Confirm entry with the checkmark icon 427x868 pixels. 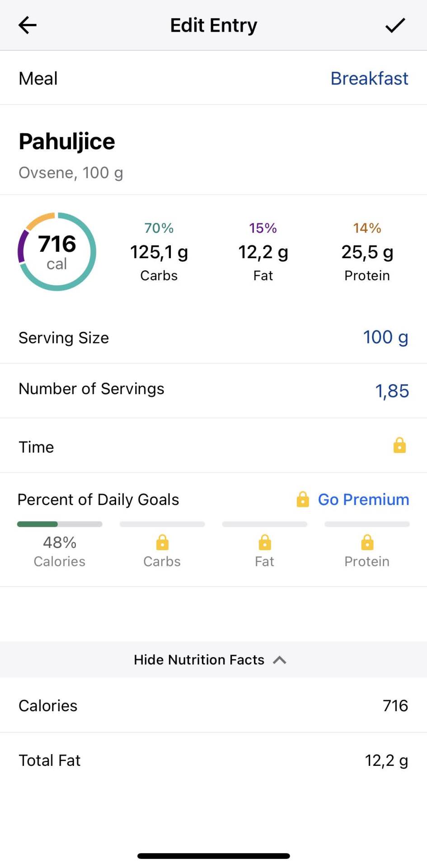[395, 25]
